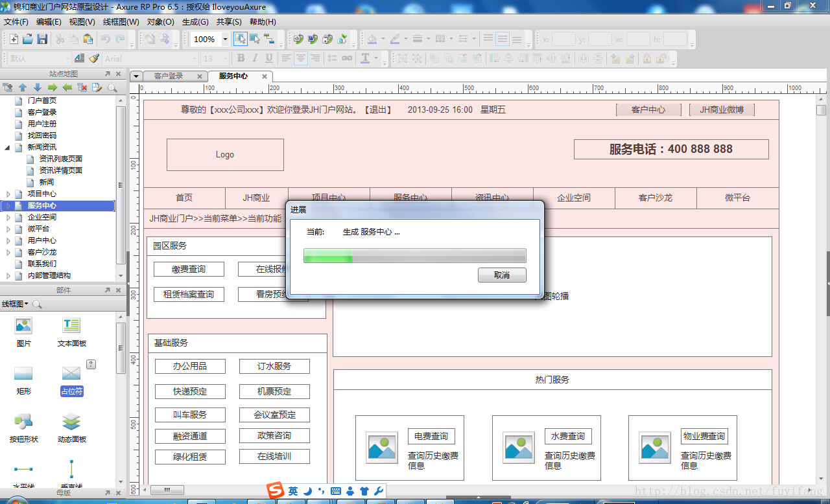Open the zoom level 100% dropdown
830x504 pixels.
(225, 39)
